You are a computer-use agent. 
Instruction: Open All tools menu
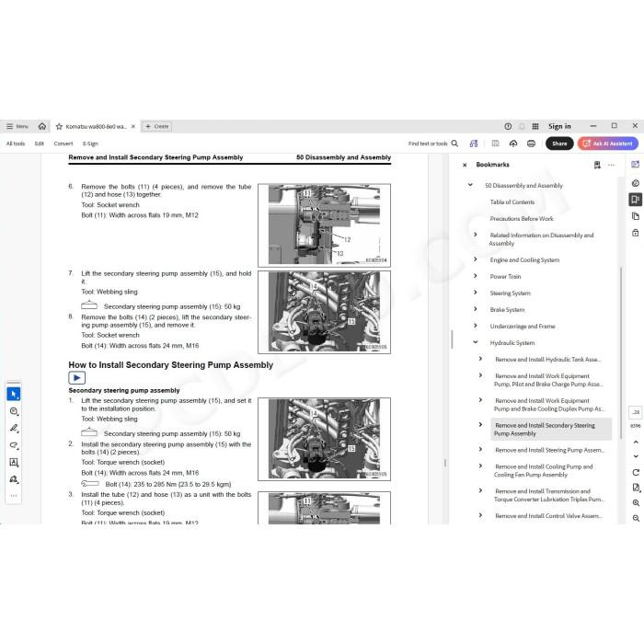(16, 144)
